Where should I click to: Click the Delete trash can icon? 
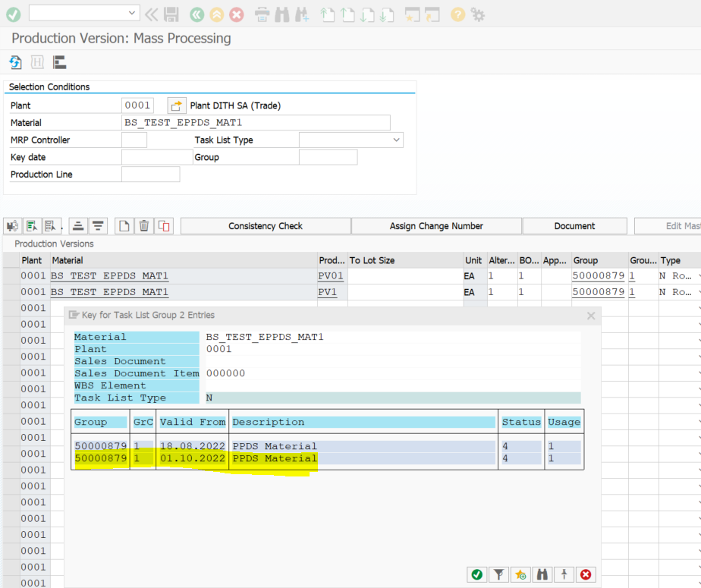click(x=143, y=225)
